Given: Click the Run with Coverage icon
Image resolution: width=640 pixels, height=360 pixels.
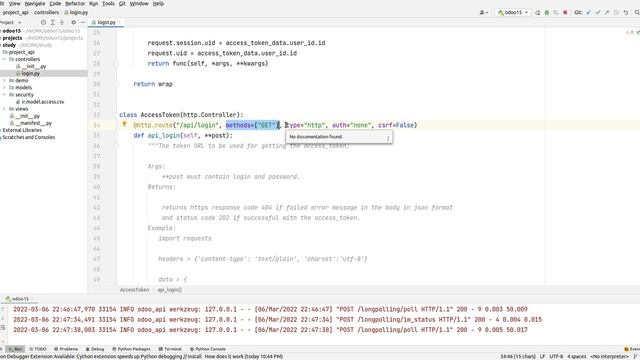Looking at the screenshot, I should pos(556,13).
